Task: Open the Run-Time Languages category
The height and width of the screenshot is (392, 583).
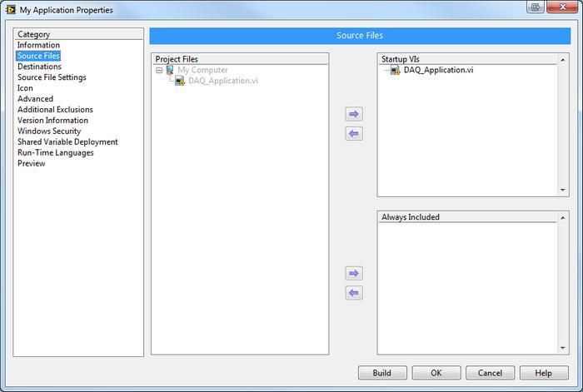Action: pos(56,152)
